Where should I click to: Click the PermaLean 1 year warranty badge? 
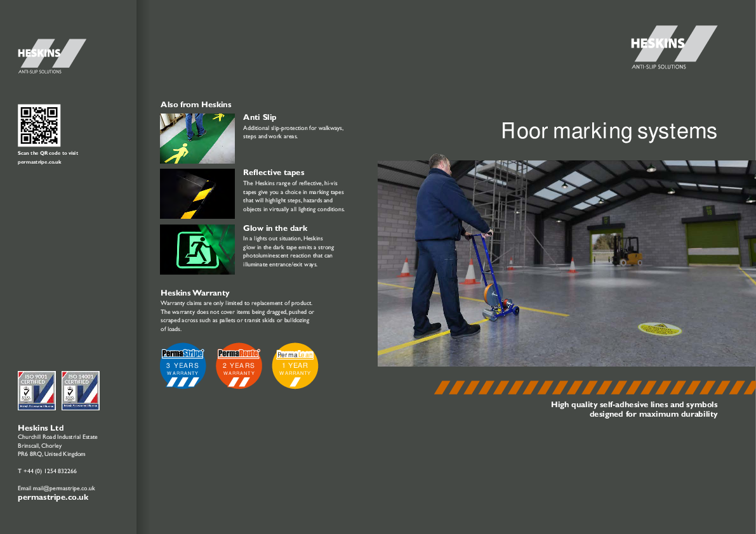coord(295,365)
